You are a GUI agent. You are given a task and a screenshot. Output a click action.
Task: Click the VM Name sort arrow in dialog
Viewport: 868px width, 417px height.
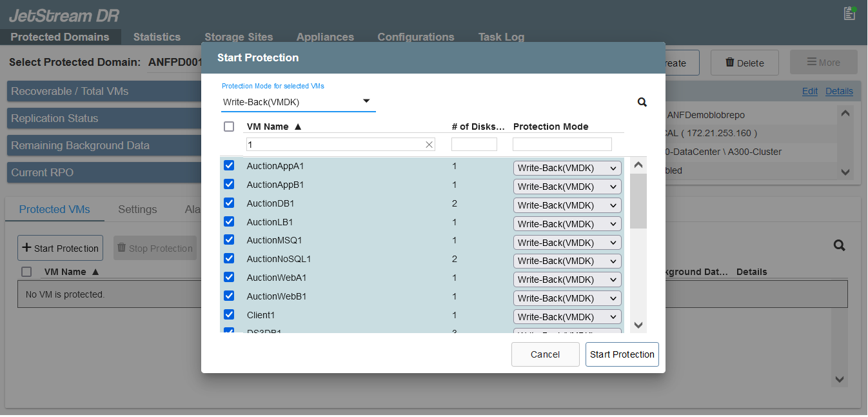298,127
